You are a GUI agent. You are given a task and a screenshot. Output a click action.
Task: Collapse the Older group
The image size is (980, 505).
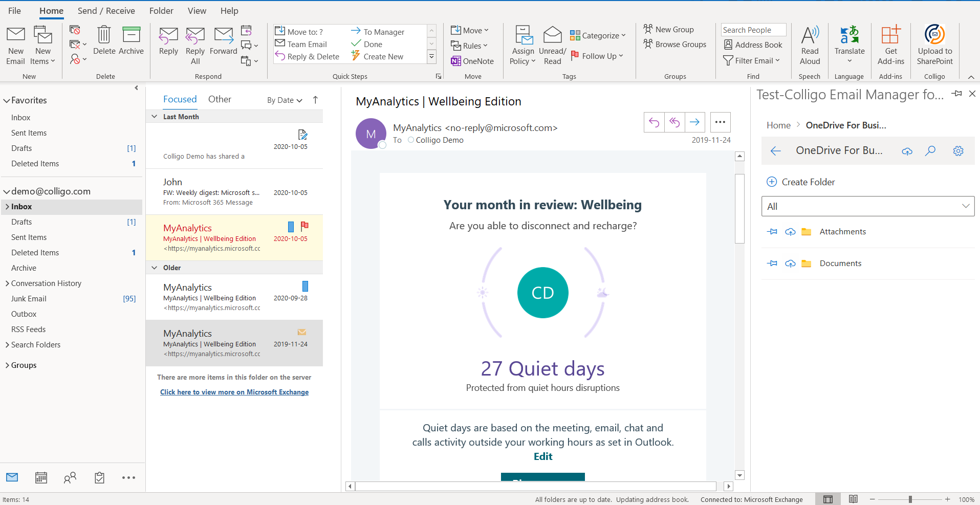pyautogui.click(x=154, y=268)
